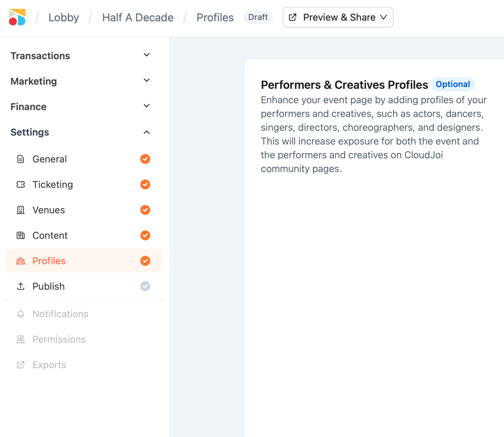Collapse the Settings section
This screenshot has width=504, height=437.
(x=147, y=132)
